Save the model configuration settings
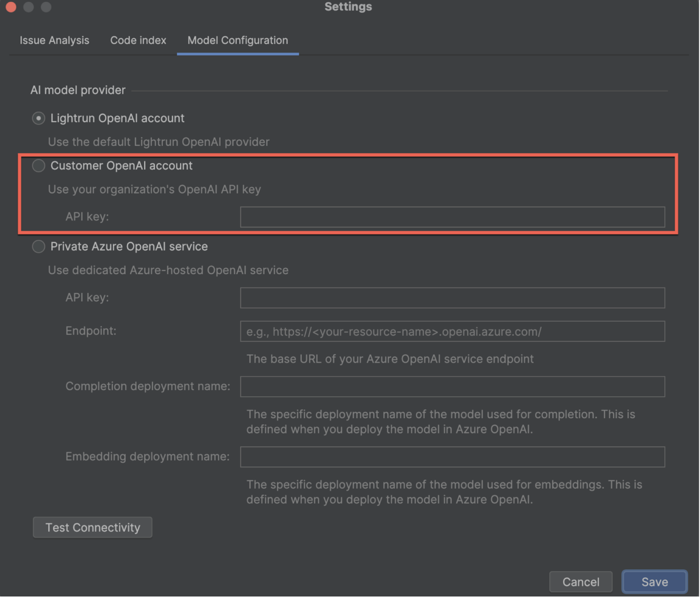 coord(654,582)
